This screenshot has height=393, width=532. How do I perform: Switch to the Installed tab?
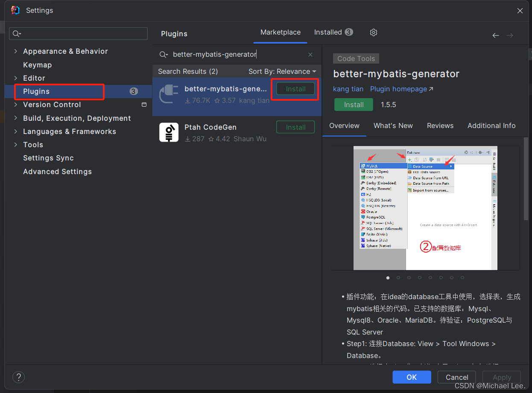[x=333, y=32]
